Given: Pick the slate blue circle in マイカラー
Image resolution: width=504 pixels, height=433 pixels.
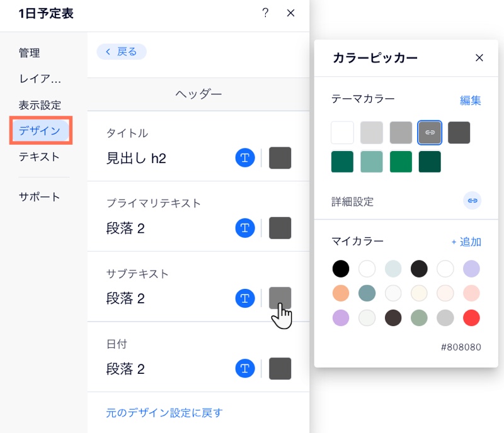Looking at the screenshot, I should click(367, 293).
